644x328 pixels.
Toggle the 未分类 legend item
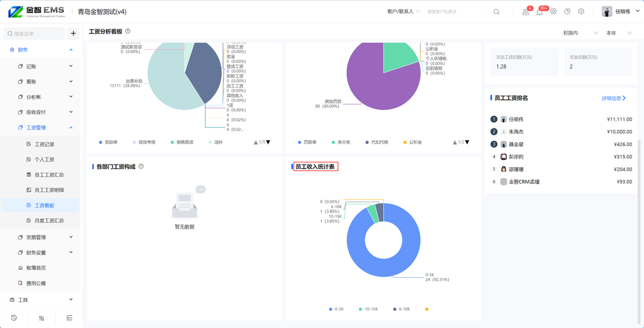(341, 142)
